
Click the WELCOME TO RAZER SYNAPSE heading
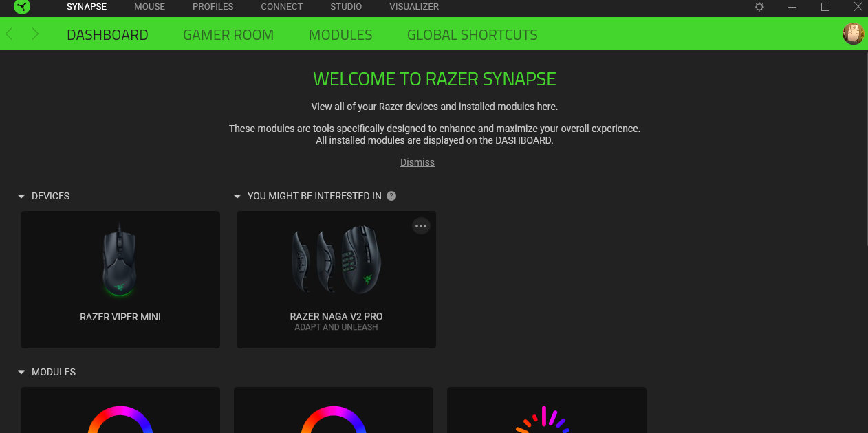[x=434, y=79]
